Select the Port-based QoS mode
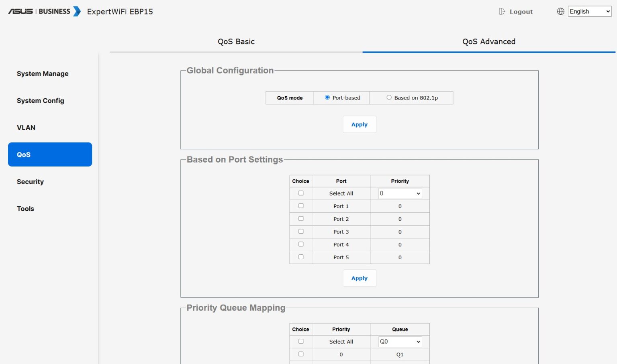Screen dimensions: 617x364 coord(327,98)
